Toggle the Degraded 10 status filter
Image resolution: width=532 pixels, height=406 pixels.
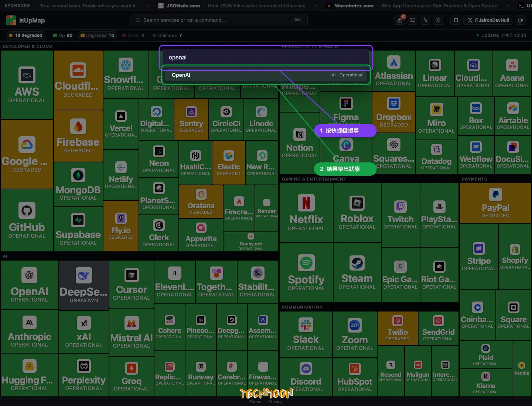click(x=97, y=35)
